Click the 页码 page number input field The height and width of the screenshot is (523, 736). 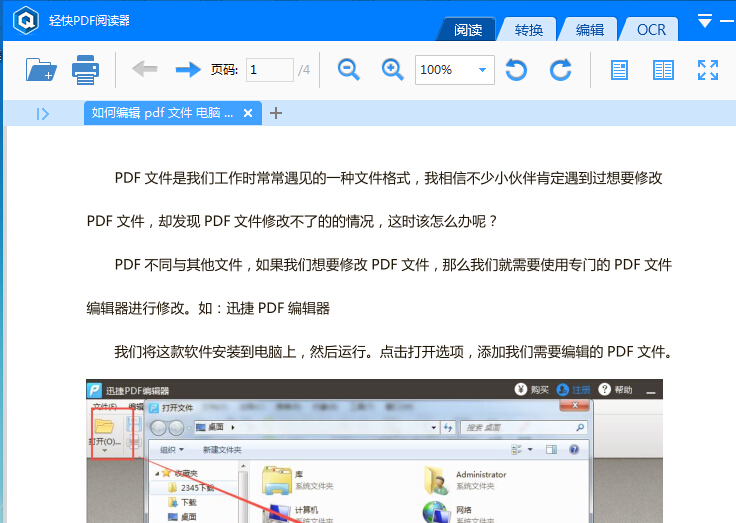pos(270,70)
